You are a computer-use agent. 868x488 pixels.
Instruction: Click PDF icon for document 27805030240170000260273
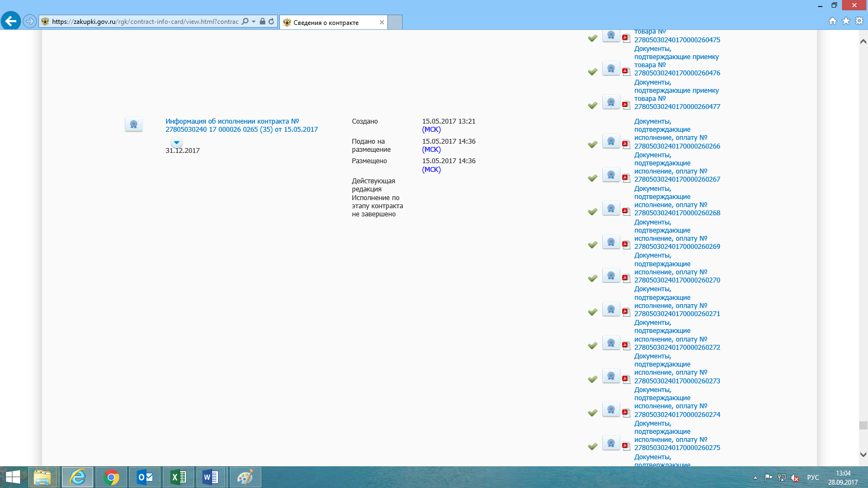(626, 379)
